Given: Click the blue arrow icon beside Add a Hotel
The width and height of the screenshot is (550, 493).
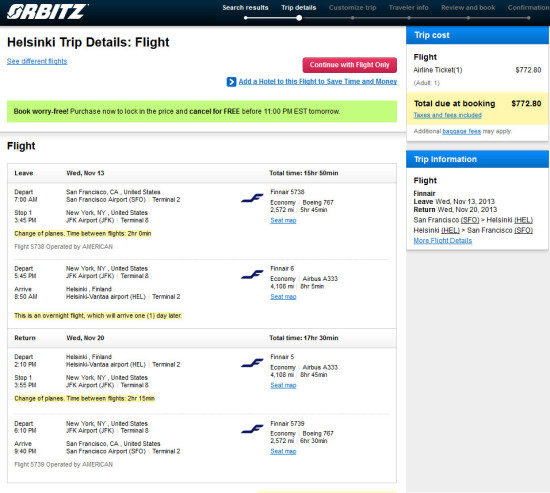Looking at the screenshot, I should pyautogui.click(x=231, y=82).
